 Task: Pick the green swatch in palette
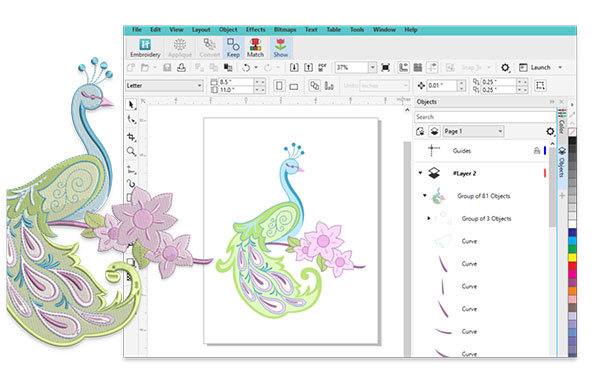coord(572,249)
